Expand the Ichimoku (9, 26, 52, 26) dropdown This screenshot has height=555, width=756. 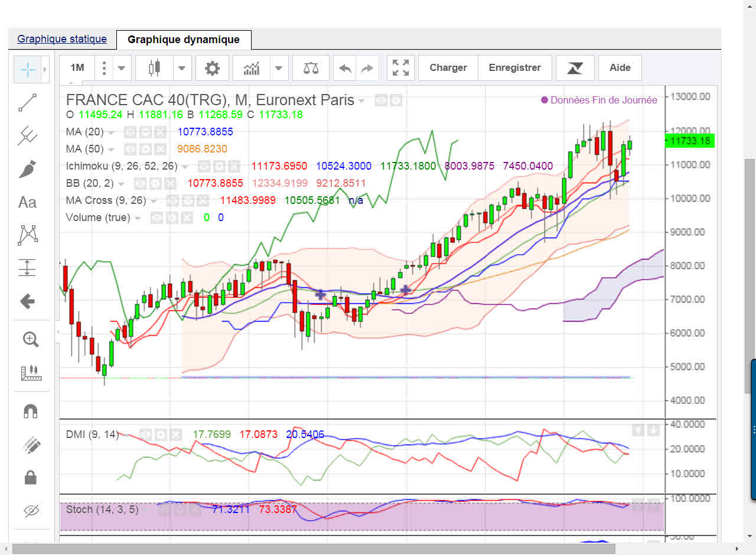pos(185,167)
